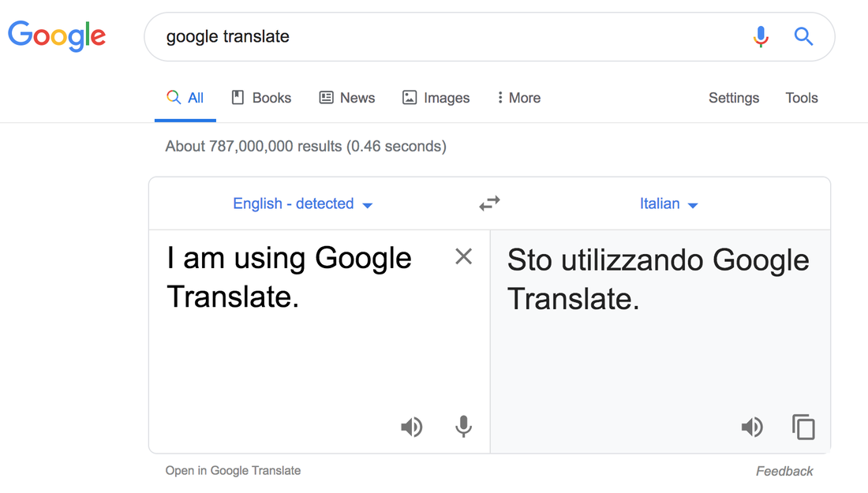This screenshot has height=493, width=868.
Task: Switch to the News tab
Action: [347, 98]
